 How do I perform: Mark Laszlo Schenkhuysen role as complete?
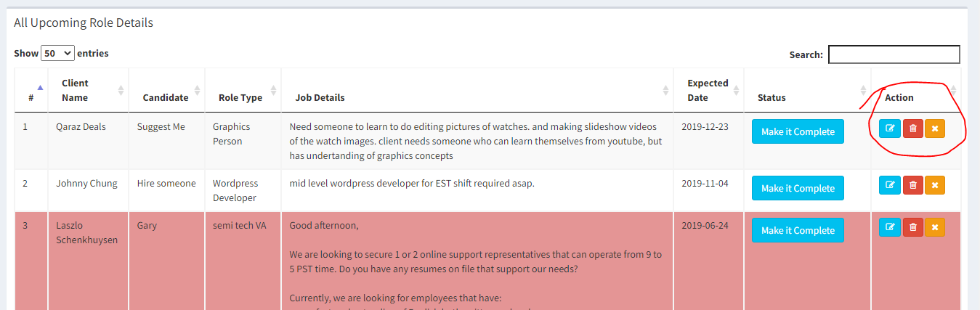(798, 230)
